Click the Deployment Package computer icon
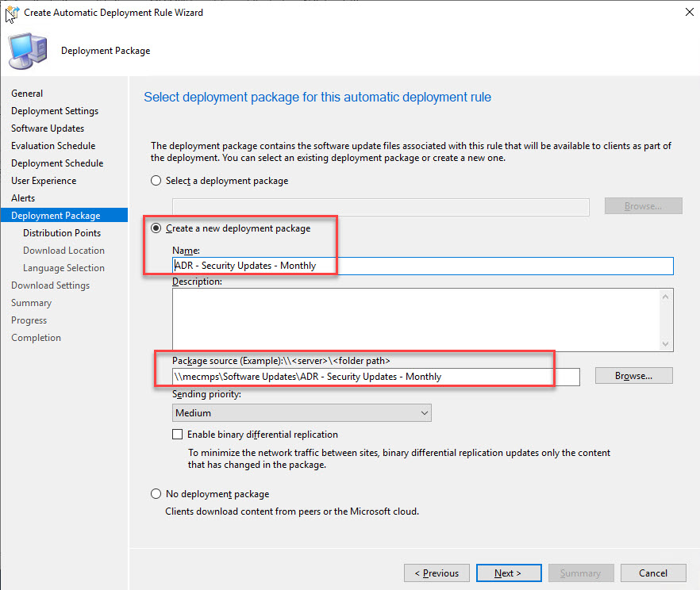The image size is (700, 590). point(28,52)
